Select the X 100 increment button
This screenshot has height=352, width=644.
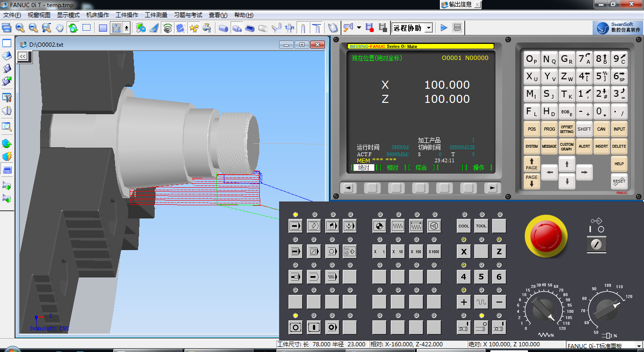click(x=416, y=251)
